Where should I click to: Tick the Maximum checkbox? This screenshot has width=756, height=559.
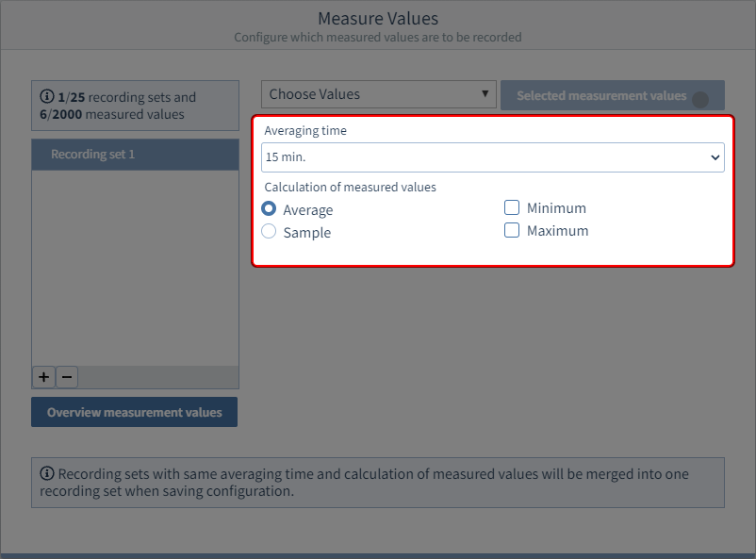click(512, 230)
